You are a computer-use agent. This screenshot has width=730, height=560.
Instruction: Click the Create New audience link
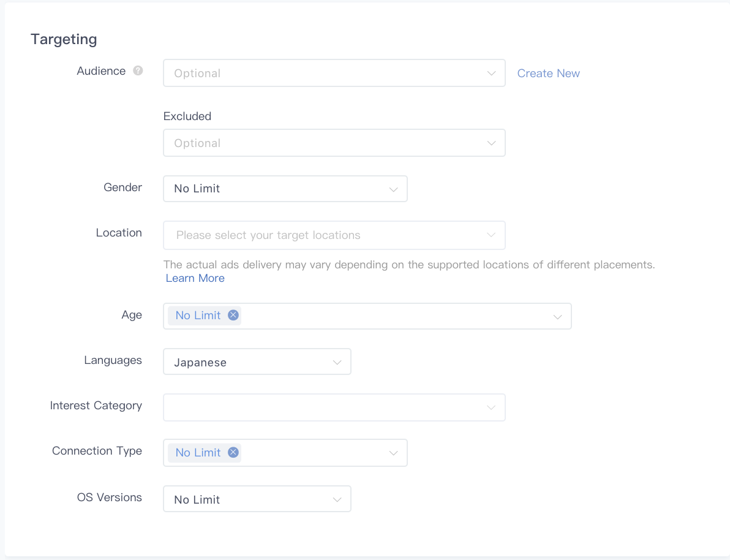tap(548, 74)
